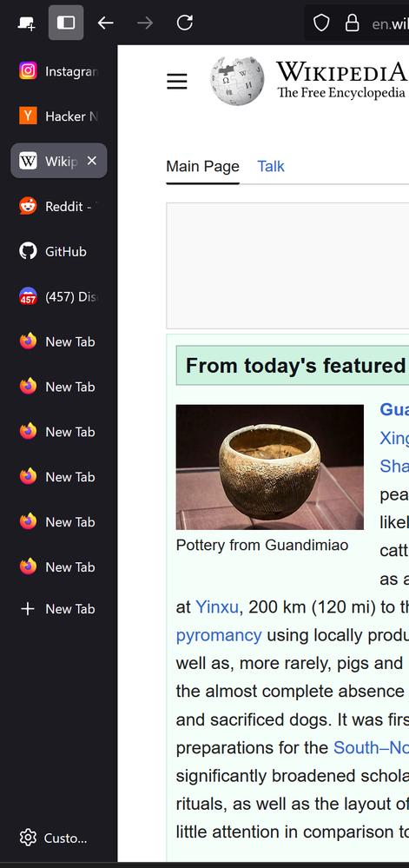Open Customize sidebar gear settings

click(x=53, y=838)
